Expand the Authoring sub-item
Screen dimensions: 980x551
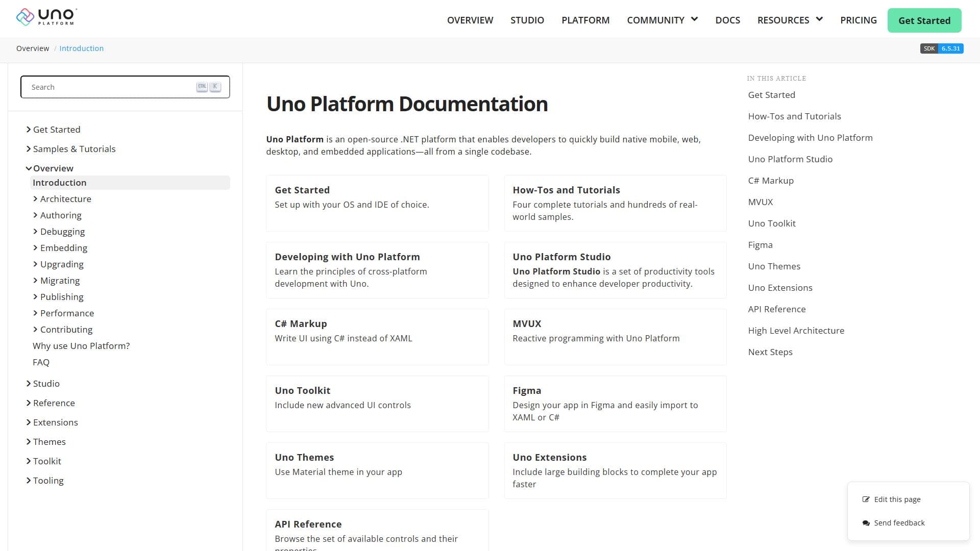[x=35, y=215]
